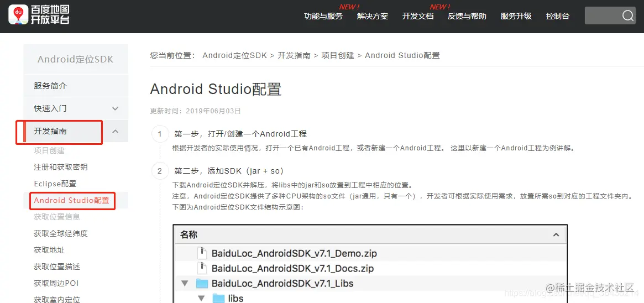Collapse the libs folder triangle
Screen dimensions: 644x303
[x=201, y=298]
